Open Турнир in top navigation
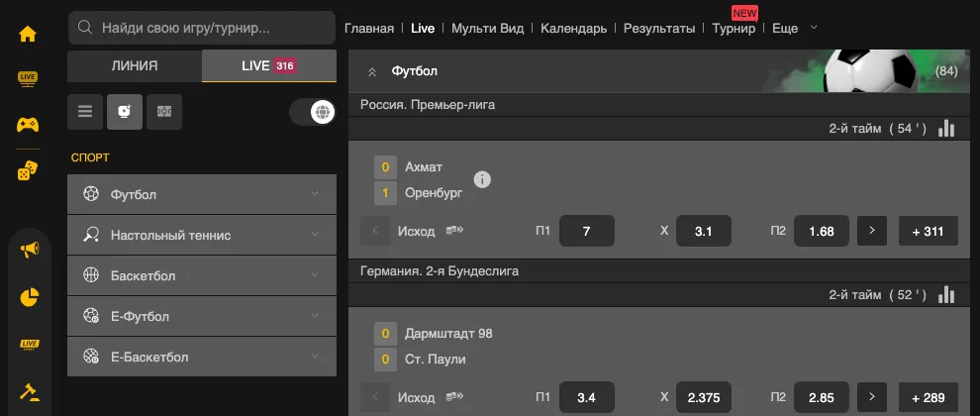 (x=734, y=28)
